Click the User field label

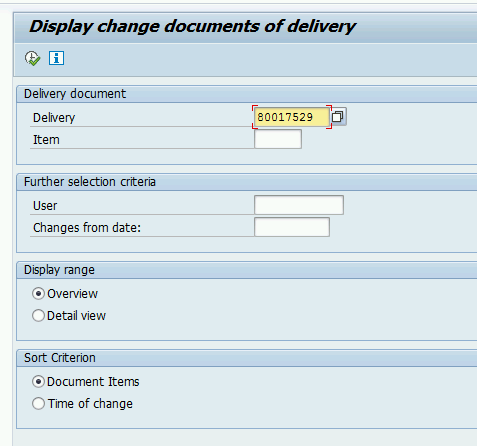45,206
